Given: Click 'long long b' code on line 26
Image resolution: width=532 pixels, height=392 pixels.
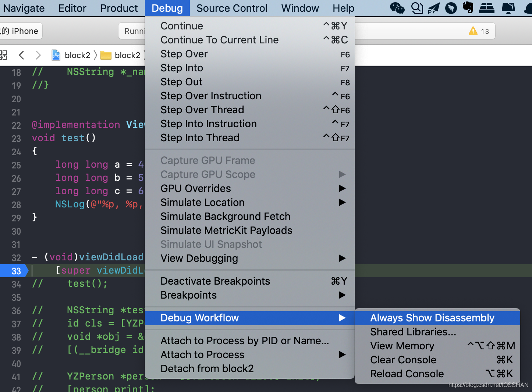Looking at the screenshot, I should pos(88,178).
